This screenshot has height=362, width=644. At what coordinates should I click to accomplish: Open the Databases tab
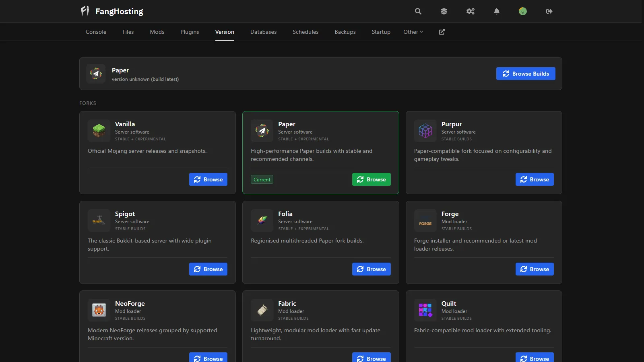coord(263,32)
